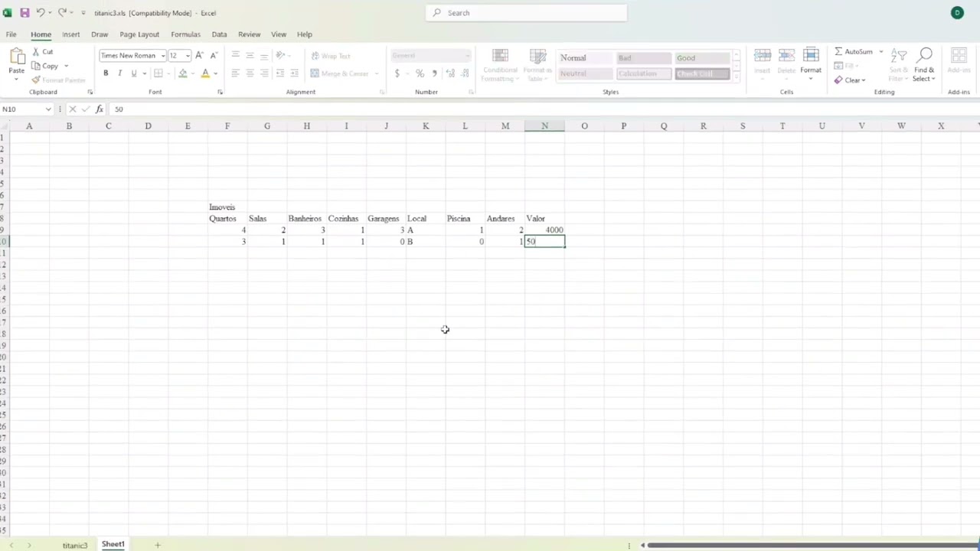
Task: Toggle right text alignment
Action: (x=264, y=73)
